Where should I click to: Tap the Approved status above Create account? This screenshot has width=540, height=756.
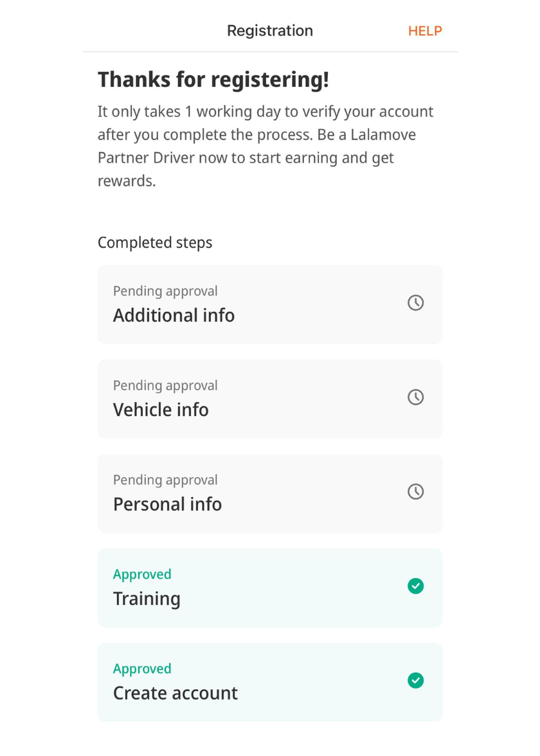coord(142,669)
